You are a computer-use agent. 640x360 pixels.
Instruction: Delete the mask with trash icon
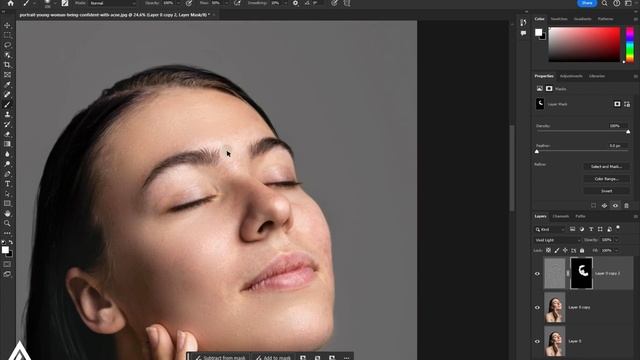click(627, 206)
